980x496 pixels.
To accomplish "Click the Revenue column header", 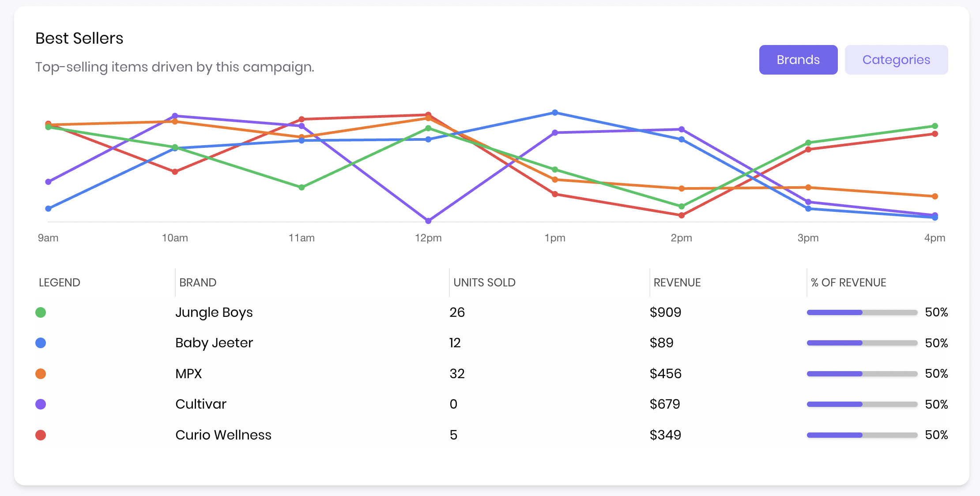I will pos(677,282).
